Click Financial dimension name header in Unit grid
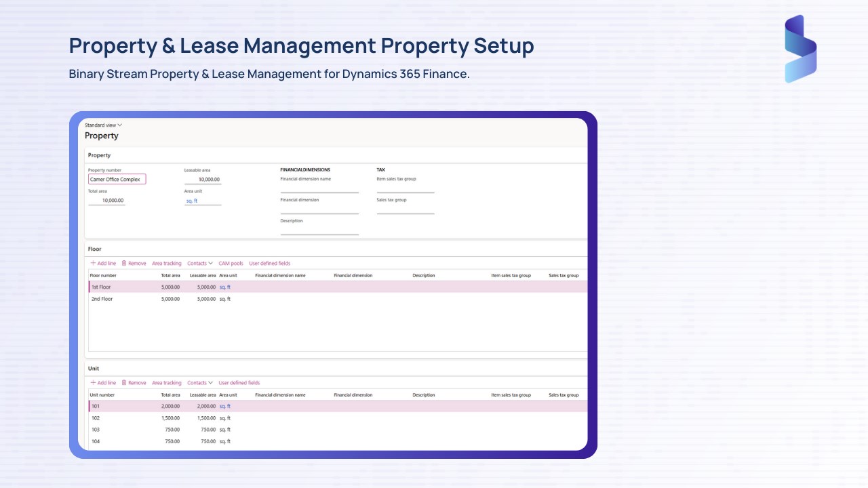 (280, 395)
